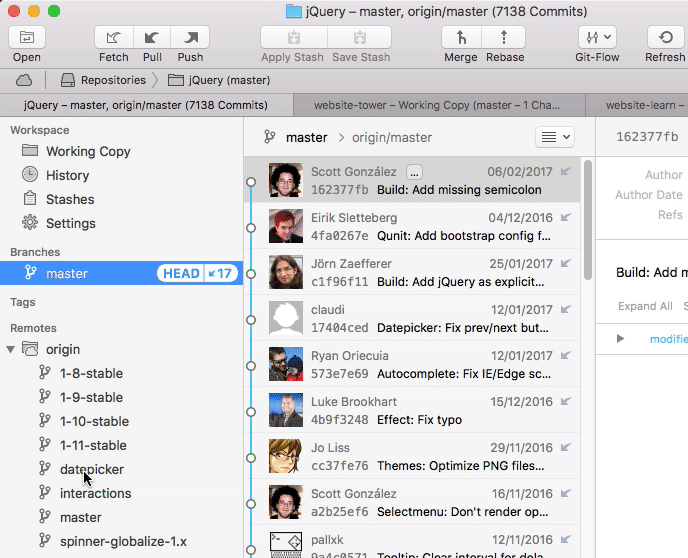Click the Refresh toolbar icon

665,38
